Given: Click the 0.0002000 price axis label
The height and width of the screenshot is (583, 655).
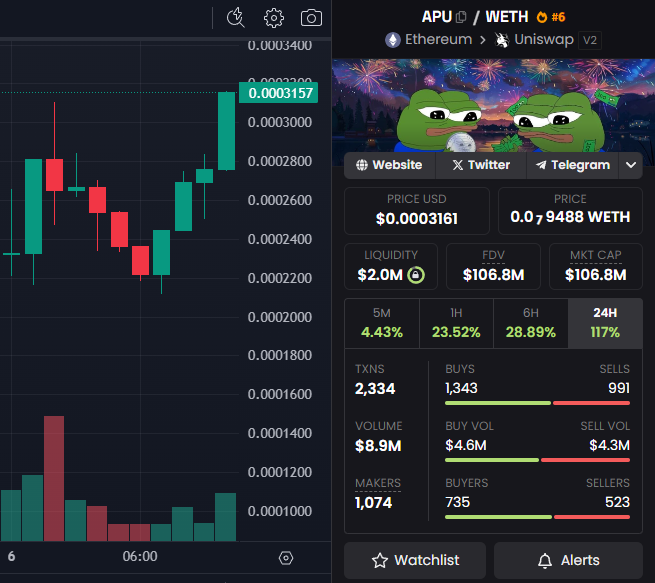Looking at the screenshot, I should tap(279, 317).
